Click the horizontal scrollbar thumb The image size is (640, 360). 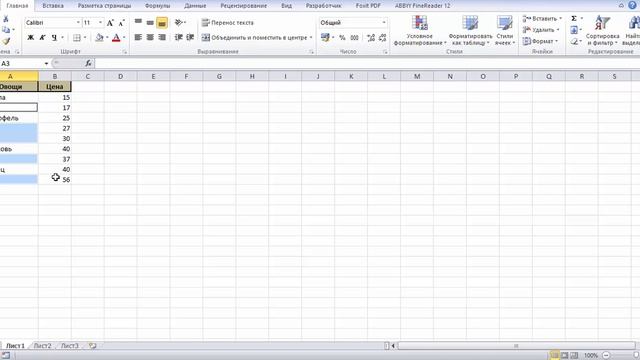pos(516,346)
